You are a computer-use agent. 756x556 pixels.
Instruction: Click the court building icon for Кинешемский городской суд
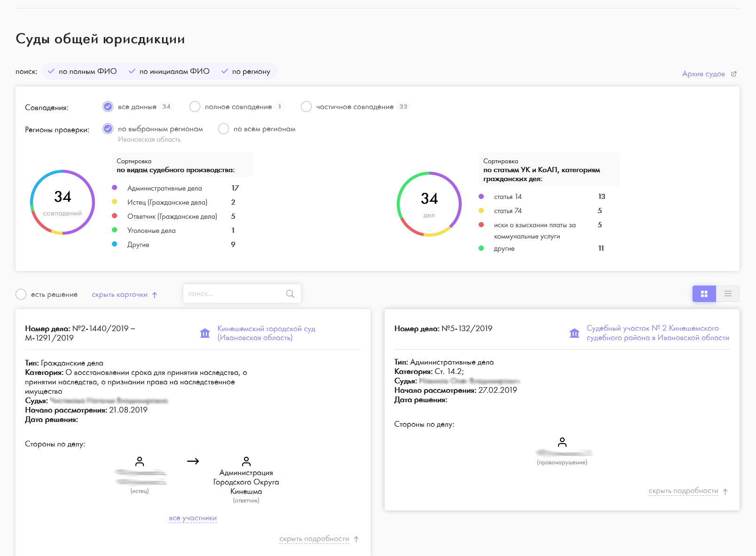click(205, 334)
